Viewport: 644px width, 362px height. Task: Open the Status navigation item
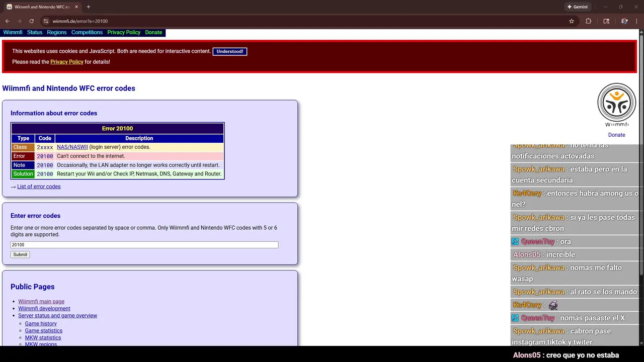point(35,32)
